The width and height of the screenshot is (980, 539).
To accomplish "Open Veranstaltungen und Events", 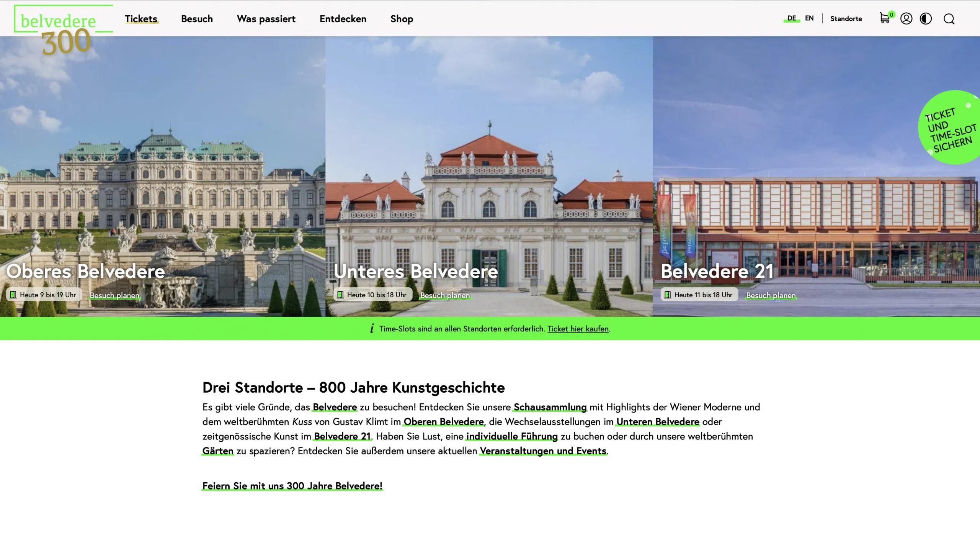I will (x=542, y=451).
